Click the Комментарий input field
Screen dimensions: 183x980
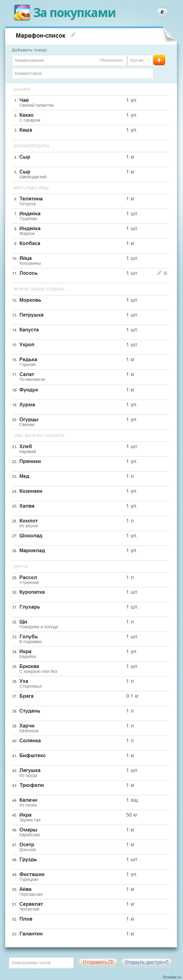pos(82,73)
